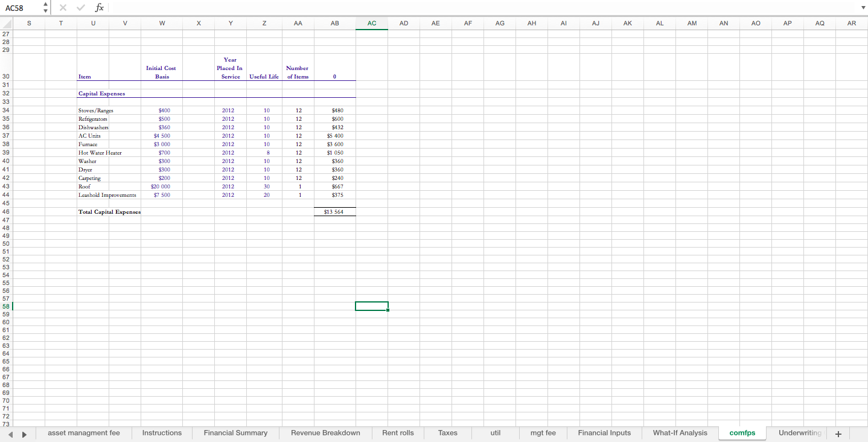
Task: Switch to the What-If Analysis sheet
Action: (x=680, y=433)
